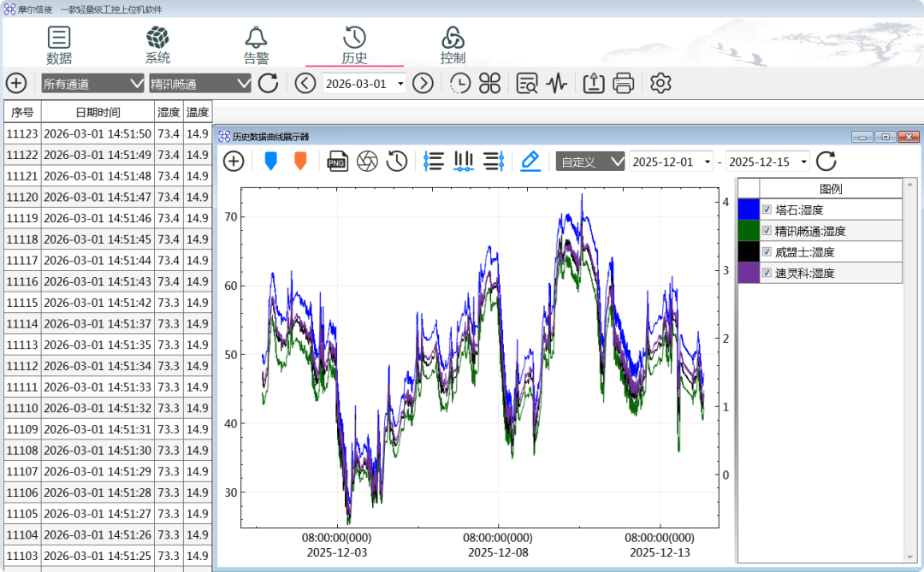
Task: Open the 所有通道 channel dropdown
Action: (92, 84)
